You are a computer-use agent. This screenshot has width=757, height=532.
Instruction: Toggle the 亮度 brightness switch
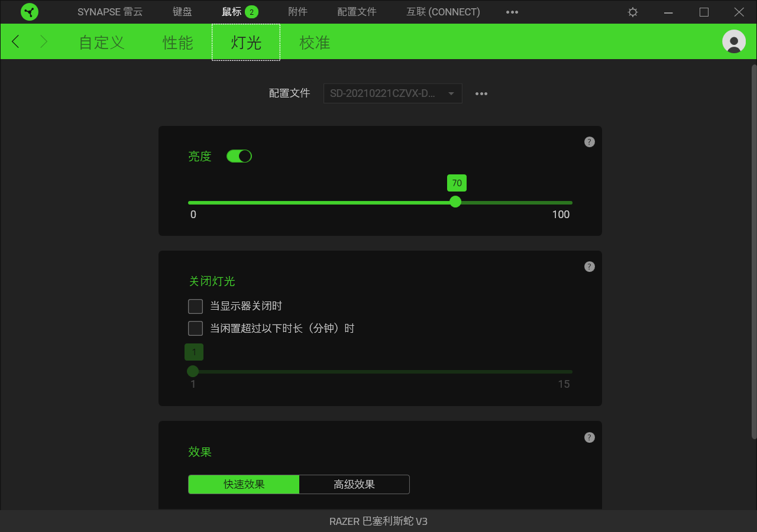click(x=239, y=156)
